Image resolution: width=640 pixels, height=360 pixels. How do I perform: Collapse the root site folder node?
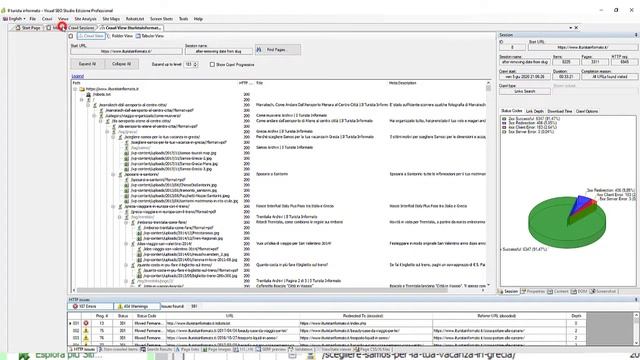(x=75, y=89)
